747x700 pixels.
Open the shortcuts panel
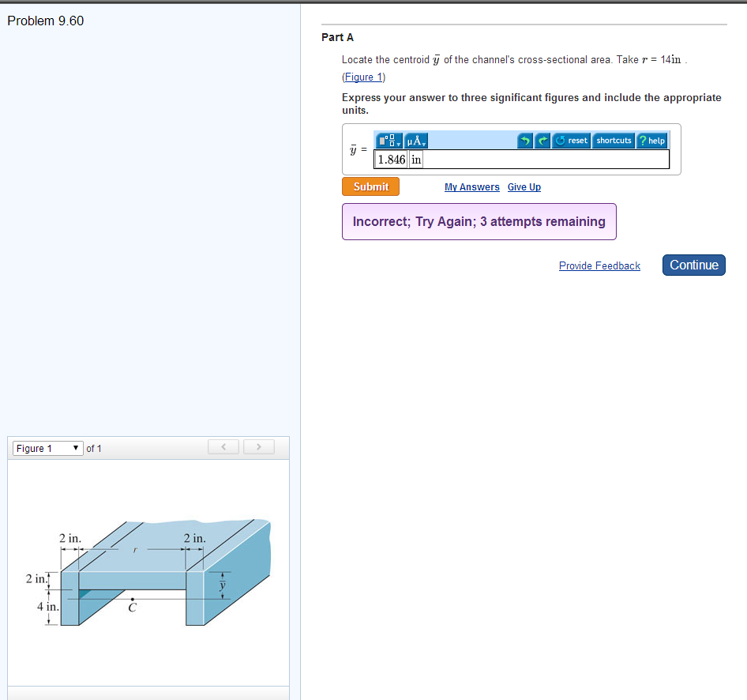coord(614,141)
